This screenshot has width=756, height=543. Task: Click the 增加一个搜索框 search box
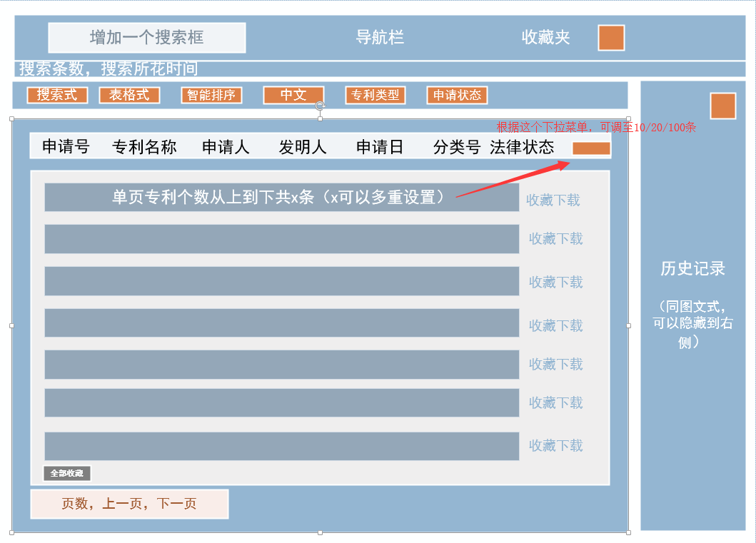click(x=147, y=38)
